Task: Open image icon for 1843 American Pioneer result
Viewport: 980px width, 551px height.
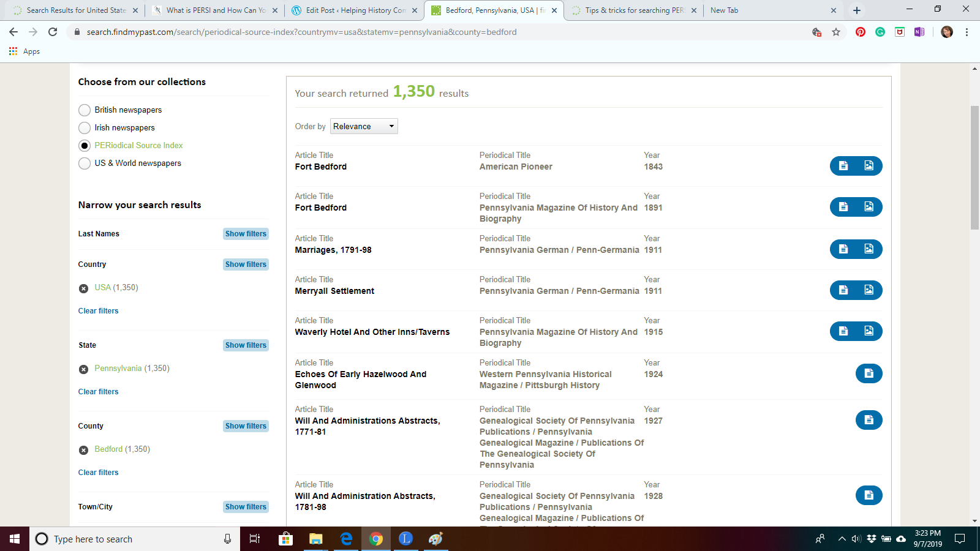Action: tap(869, 166)
